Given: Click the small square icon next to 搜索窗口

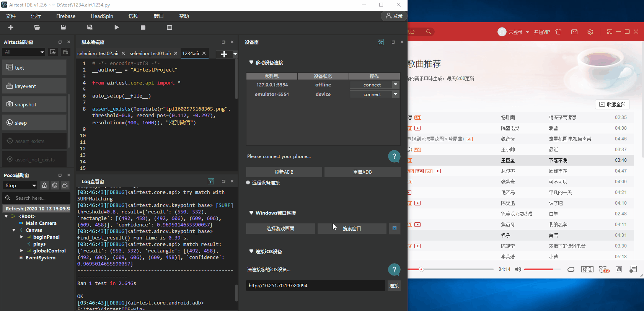Looking at the screenshot, I should click(395, 228).
